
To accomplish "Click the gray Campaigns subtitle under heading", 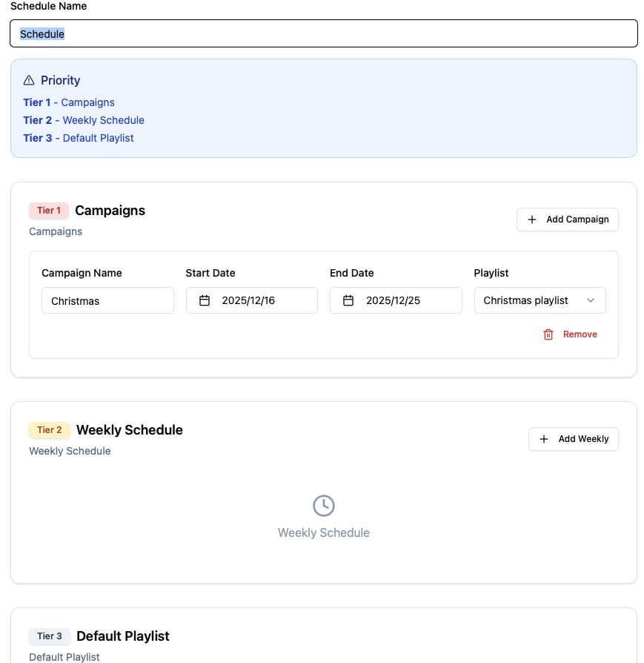I will click(x=56, y=231).
